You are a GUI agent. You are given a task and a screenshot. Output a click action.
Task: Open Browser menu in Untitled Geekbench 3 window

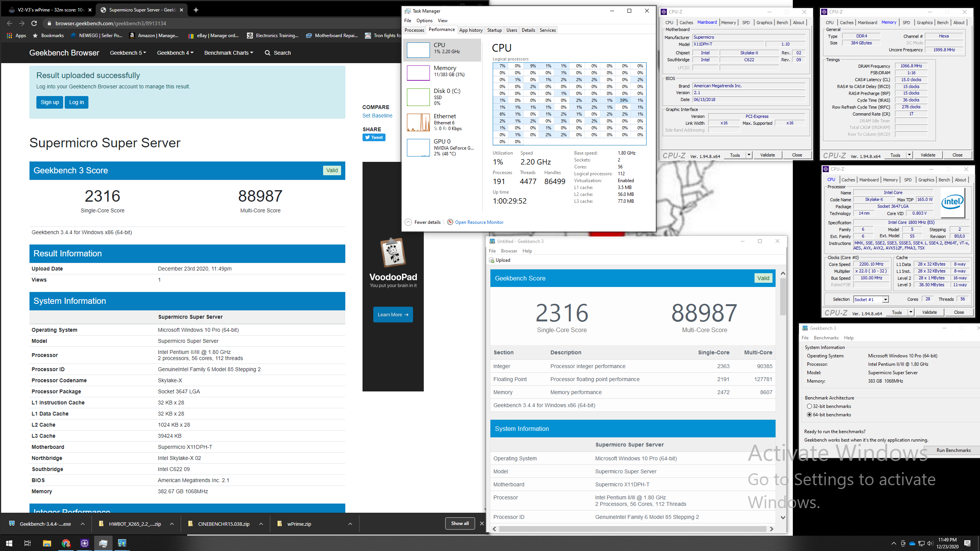coord(509,251)
